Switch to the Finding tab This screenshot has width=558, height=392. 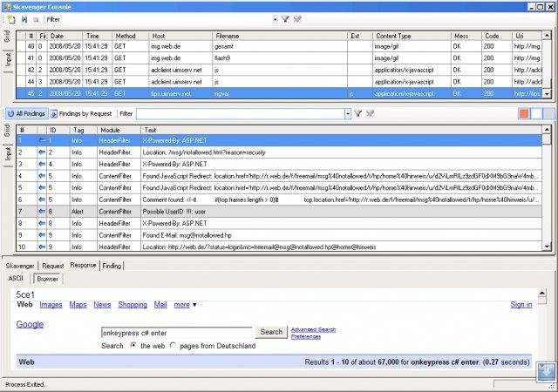pyautogui.click(x=112, y=266)
